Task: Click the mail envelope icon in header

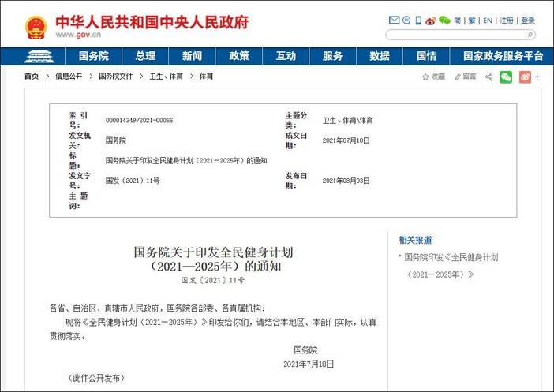Action: click(395, 21)
